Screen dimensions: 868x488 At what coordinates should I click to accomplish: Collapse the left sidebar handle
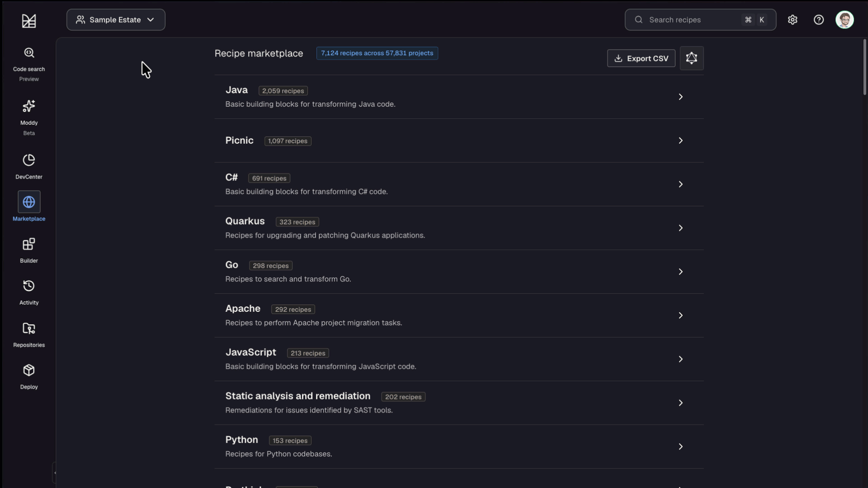pyautogui.click(x=55, y=473)
